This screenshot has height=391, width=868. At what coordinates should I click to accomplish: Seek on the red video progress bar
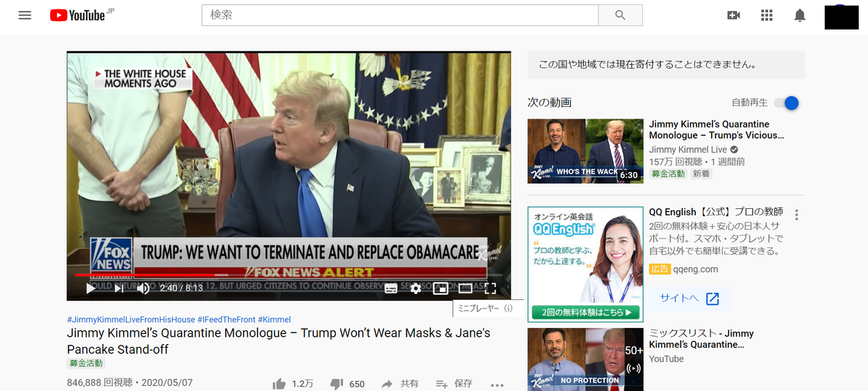click(x=289, y=275)
